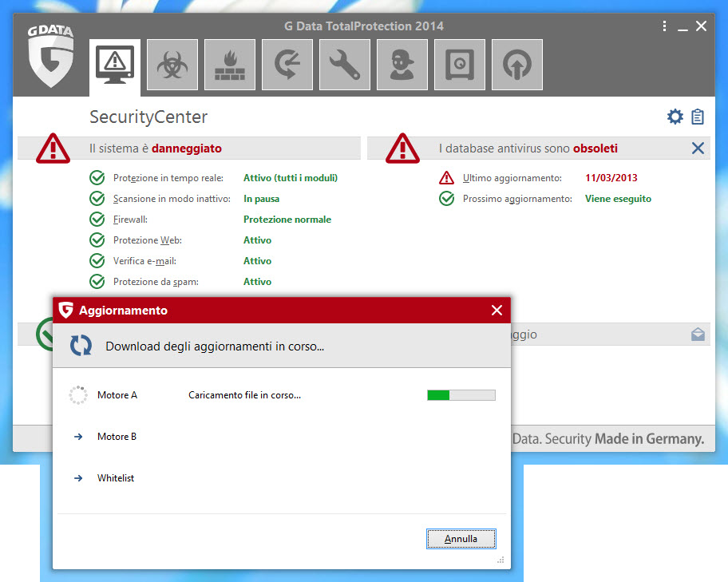Click warning icon next to Ultimo aggiornamento

(x=447, y=178)
